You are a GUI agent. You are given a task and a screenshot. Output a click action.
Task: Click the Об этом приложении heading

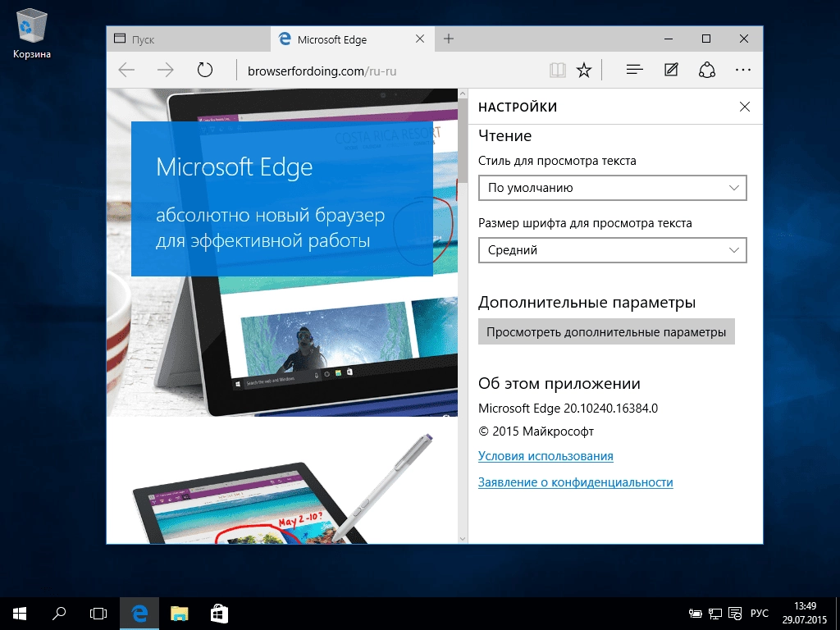tap(559, 384)
